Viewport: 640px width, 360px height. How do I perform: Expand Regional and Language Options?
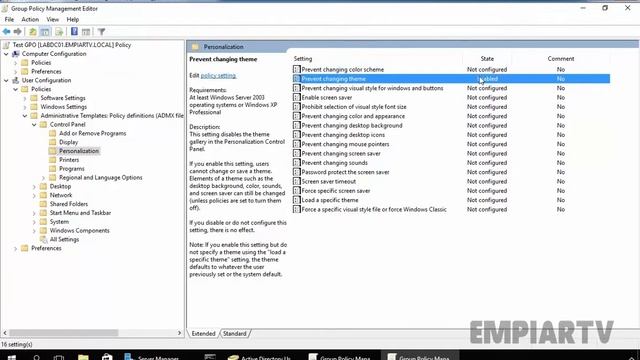(x=44, y=178)
